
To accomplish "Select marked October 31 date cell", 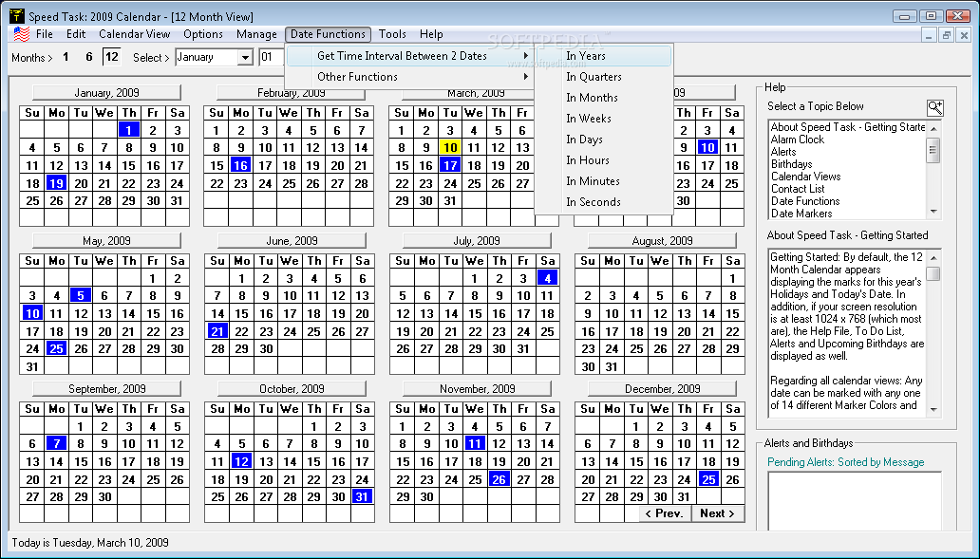I will (363, 497).
